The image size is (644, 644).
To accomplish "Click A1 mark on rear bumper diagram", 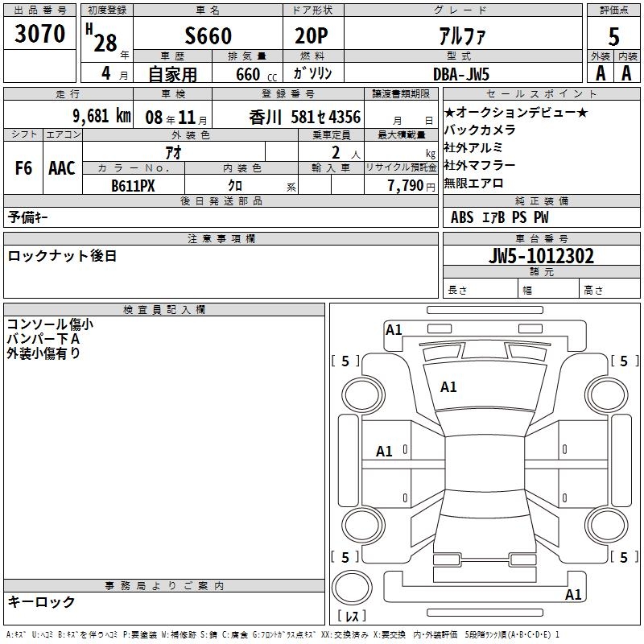I will [x=573, y=595].
